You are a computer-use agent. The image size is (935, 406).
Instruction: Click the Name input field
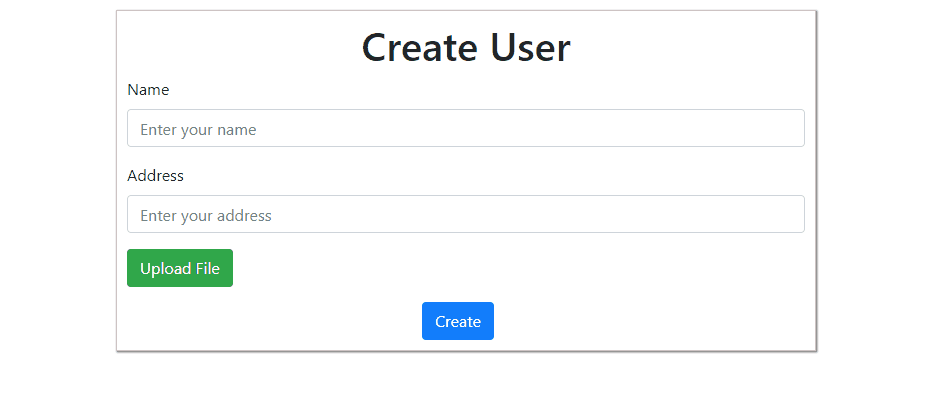click(465, 129)
